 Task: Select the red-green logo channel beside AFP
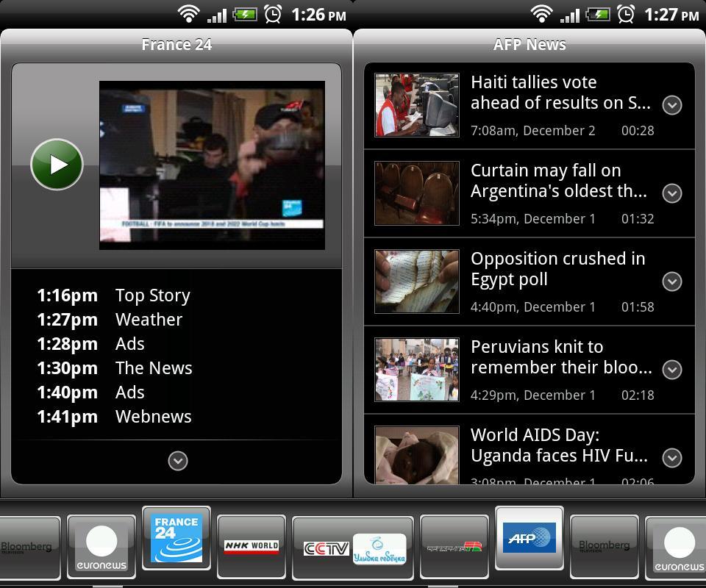(454, 547)
